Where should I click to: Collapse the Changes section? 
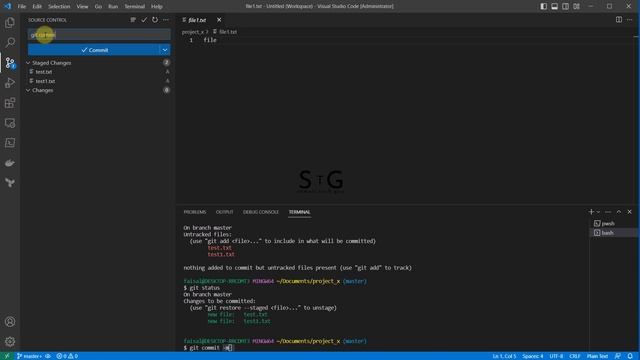click(28, 90)
